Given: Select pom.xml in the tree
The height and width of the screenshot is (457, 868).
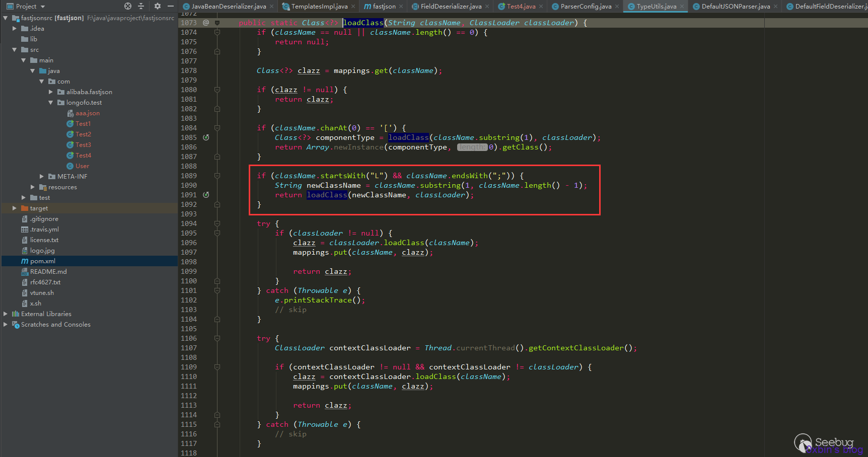Looking at the screenshot, I should pyautogui.click(x=42, y=261).
